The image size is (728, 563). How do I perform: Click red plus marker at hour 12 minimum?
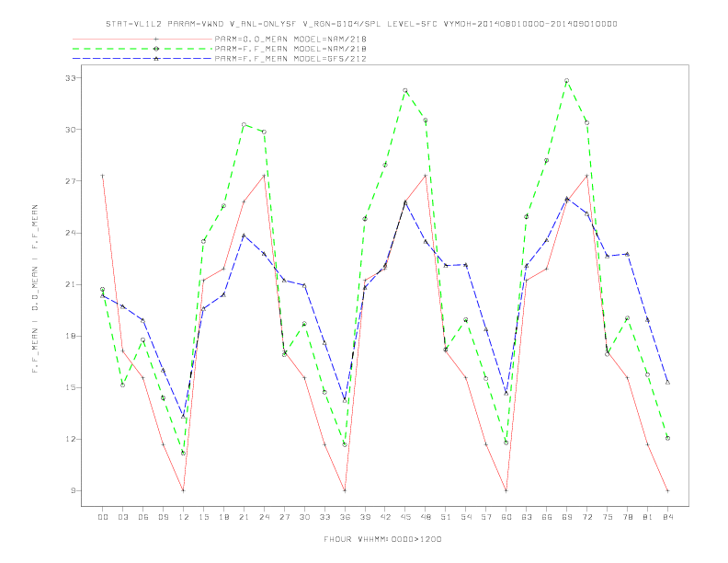point(184,490)
